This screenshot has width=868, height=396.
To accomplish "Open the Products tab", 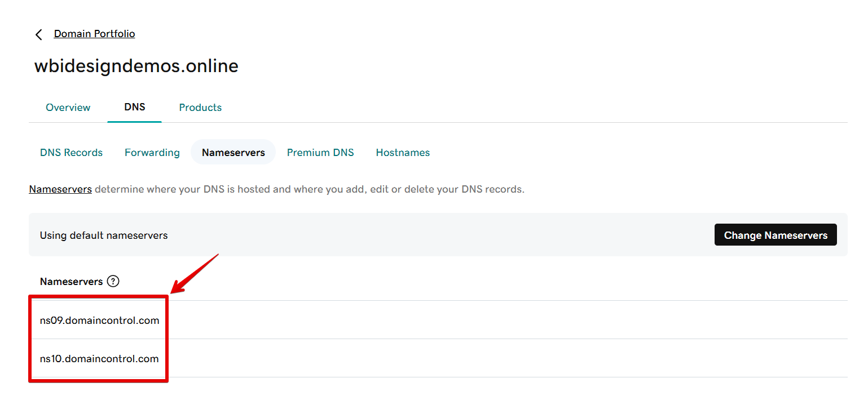I will coord(200,108).
